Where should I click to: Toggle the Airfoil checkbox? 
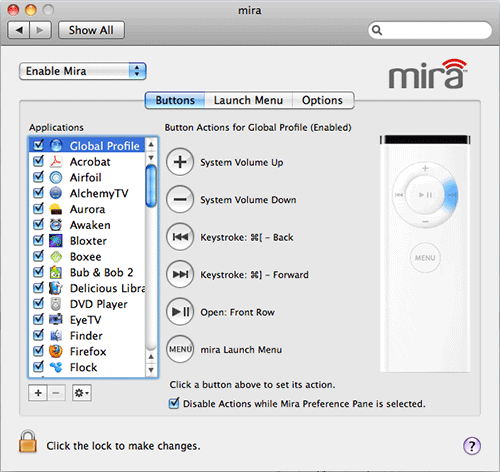(39, 177)
